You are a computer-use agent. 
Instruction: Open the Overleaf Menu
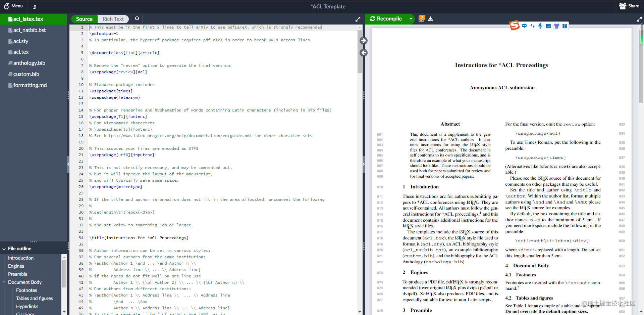pos(13,6)
